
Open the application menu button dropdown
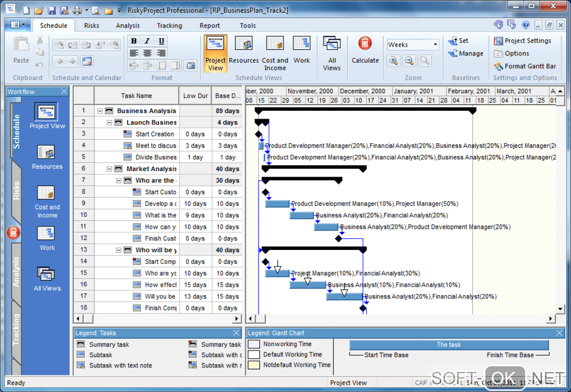(18, 25)
